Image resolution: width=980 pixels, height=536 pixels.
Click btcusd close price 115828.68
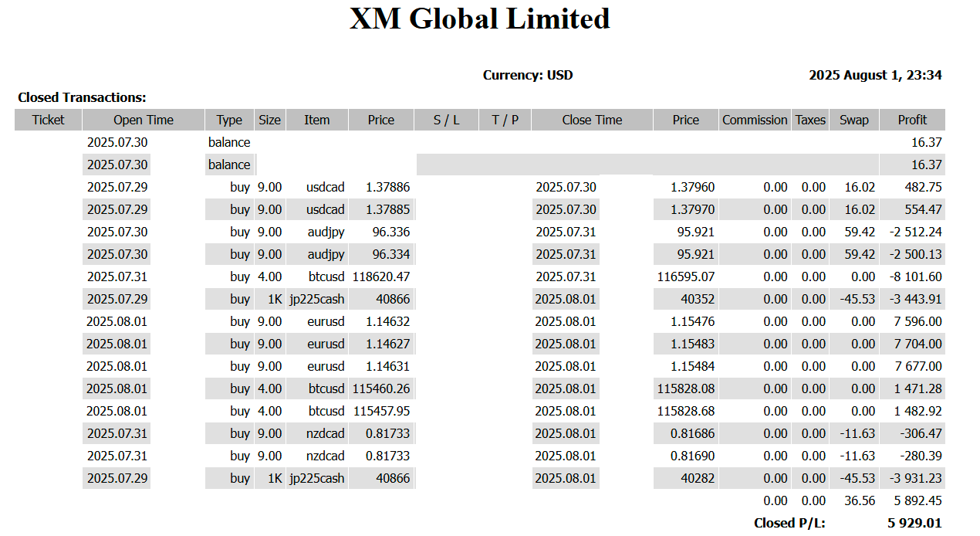[686, 411]
